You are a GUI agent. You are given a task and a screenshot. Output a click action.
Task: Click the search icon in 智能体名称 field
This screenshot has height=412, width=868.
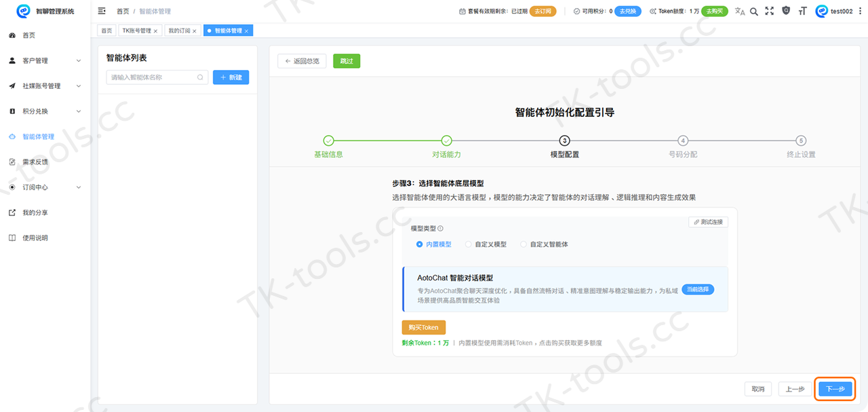(200, 77)
